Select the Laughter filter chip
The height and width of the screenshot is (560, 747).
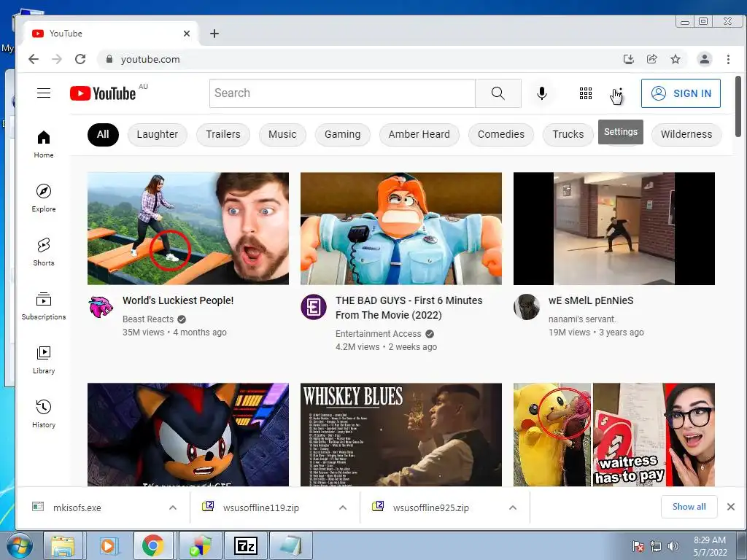click(158, 134)
